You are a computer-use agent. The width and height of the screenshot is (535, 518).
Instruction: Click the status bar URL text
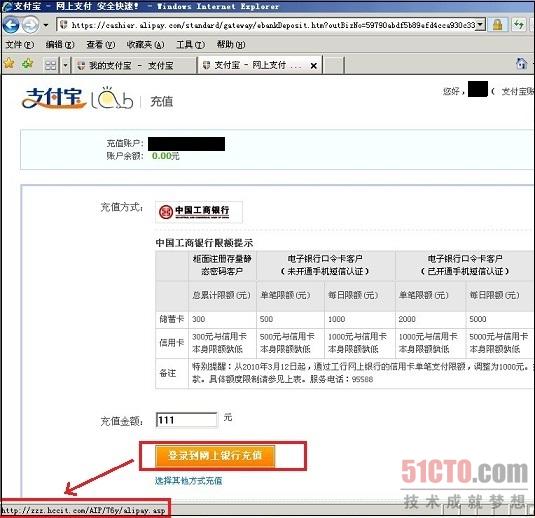84,510
